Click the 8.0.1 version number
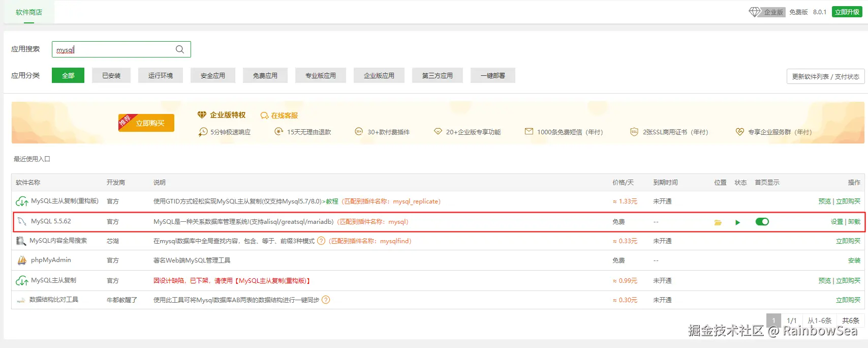This screenshot has width=868, height=348. tap(820, 12)
